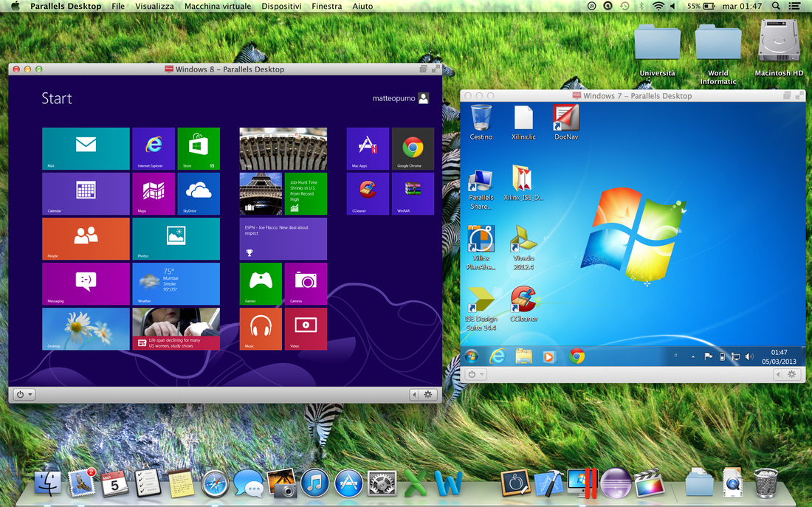The image size is (812, 507).
Task: Select Xilinx_ISE_D archive on Windows 7 desktop
Action: click(x=523, y=183)
